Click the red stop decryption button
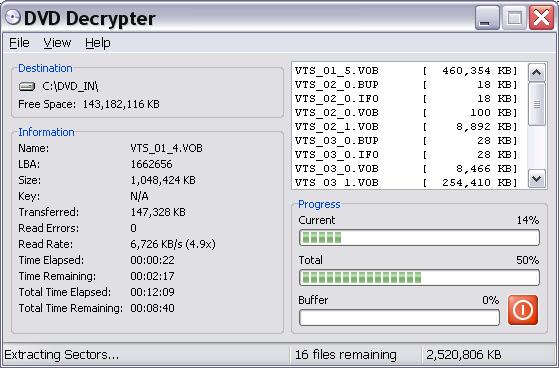 [x=523, y=310]
